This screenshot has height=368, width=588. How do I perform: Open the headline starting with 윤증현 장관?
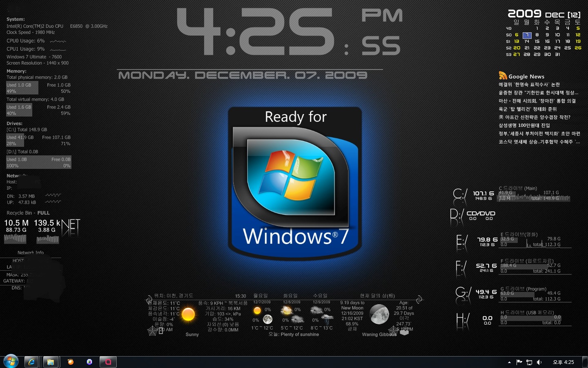(539, 93)
